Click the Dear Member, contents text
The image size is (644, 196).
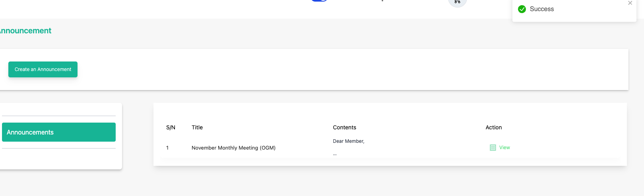349,141
